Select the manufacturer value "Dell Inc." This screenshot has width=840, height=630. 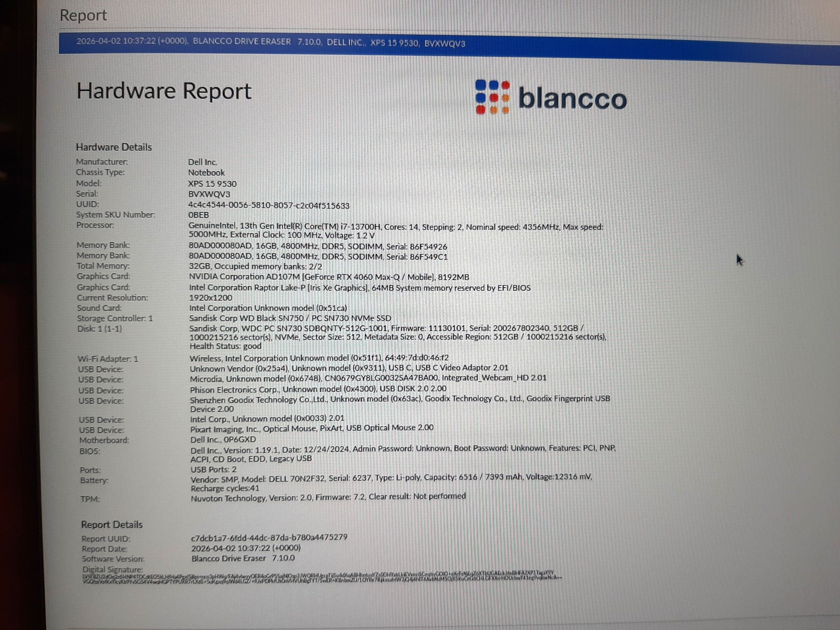(x=203, y=162)
